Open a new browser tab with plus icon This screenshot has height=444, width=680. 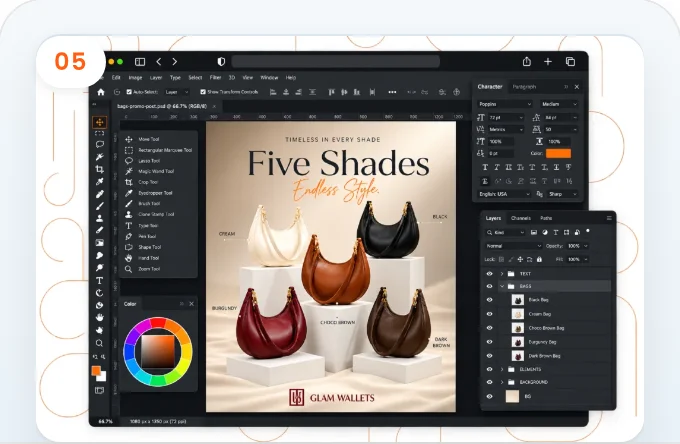coord(548,62)
